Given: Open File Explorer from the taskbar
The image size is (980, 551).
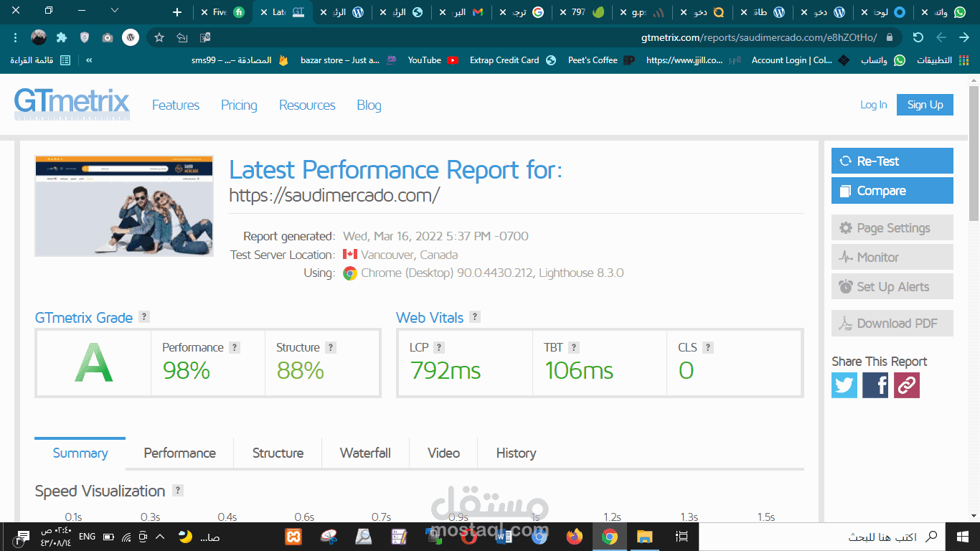Looking at the screenshot, I should click(644, 537).
